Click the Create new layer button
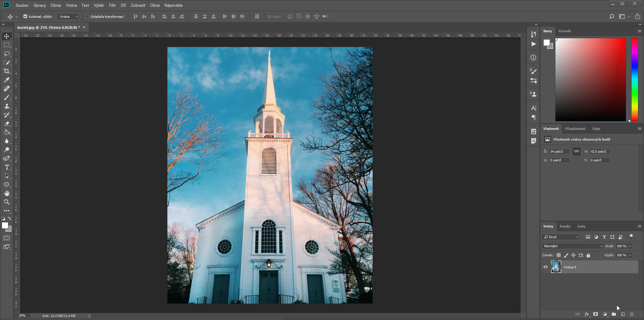The image size is (644, 320). [623, 315]
